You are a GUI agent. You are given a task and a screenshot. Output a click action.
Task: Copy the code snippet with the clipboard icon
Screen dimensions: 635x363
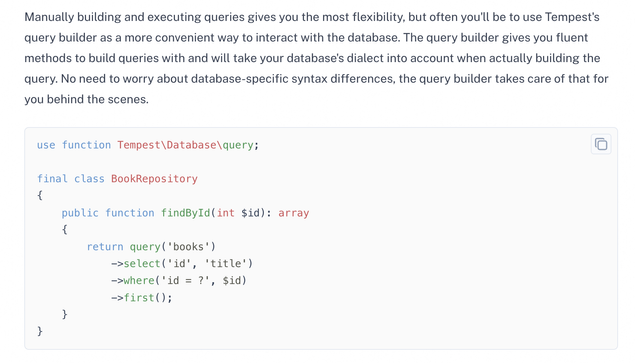(601, 144)
